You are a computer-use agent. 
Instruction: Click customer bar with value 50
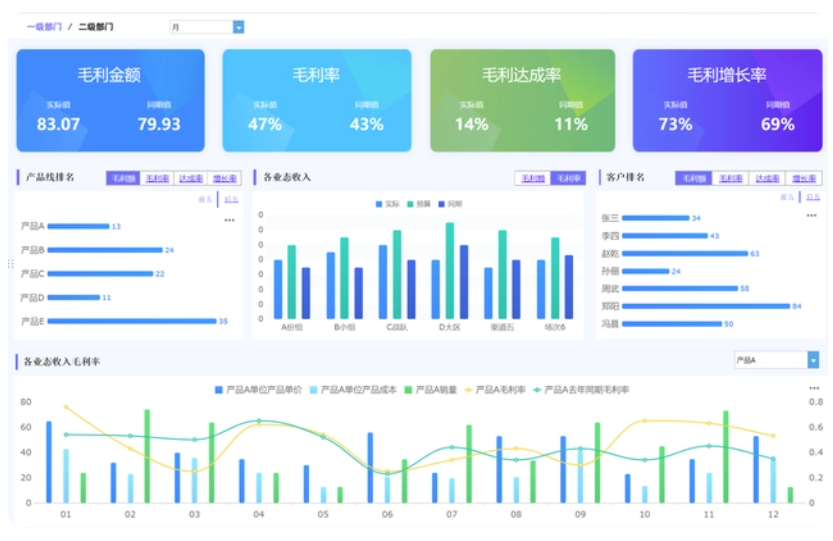(x=672, y=324)
